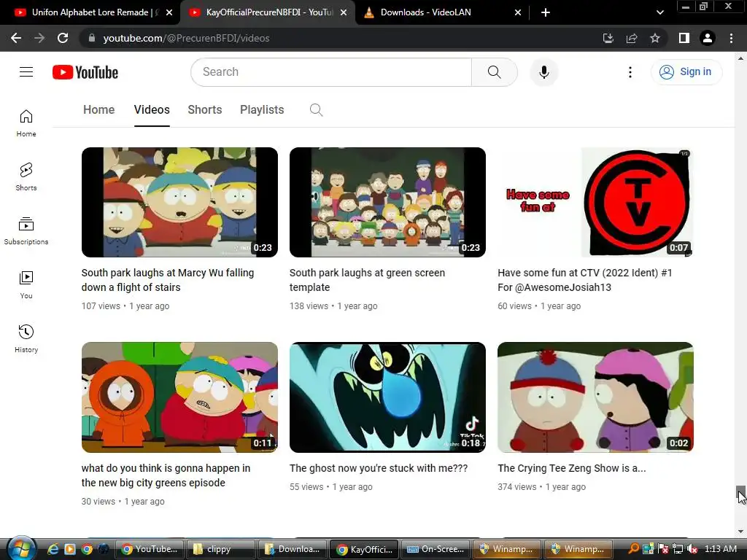Open the Chrome three-dot menu
Image resolution: width=747 pixels, height=560 pixels.
tap(731, 38)
